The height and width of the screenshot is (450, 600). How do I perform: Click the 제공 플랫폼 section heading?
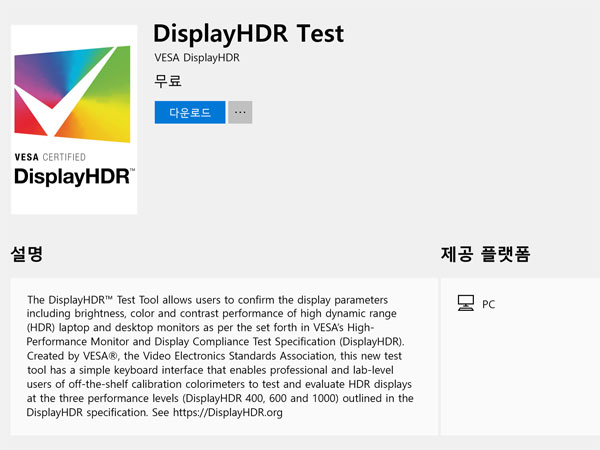pyautogui.click(x=485, y=254)
